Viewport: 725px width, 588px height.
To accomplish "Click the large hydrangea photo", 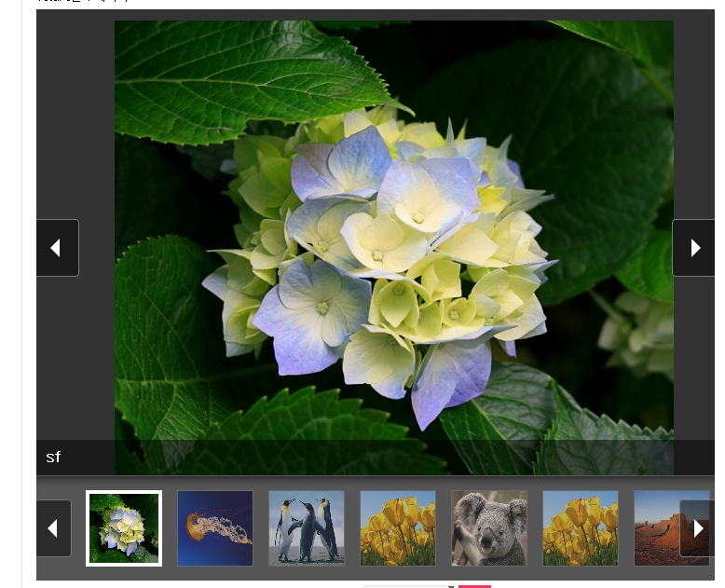I will pyautogui.click(x=393, y=233).
